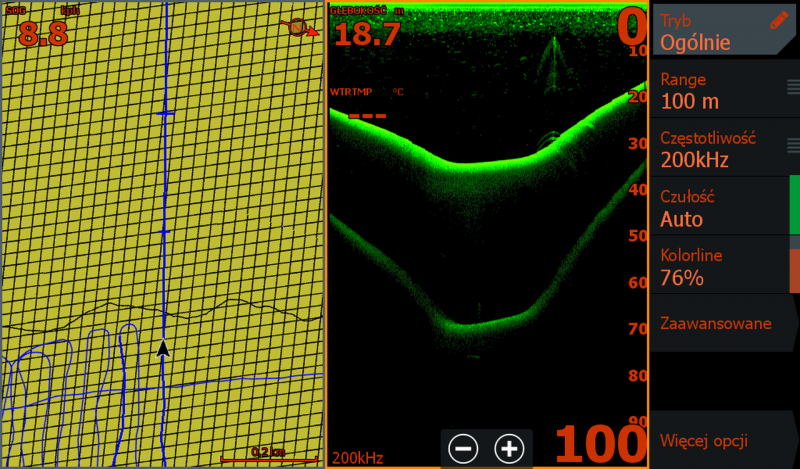The image size is (800, 469).
Task: Click the 18.7 depth readout
Action: (x=366, y=32)
